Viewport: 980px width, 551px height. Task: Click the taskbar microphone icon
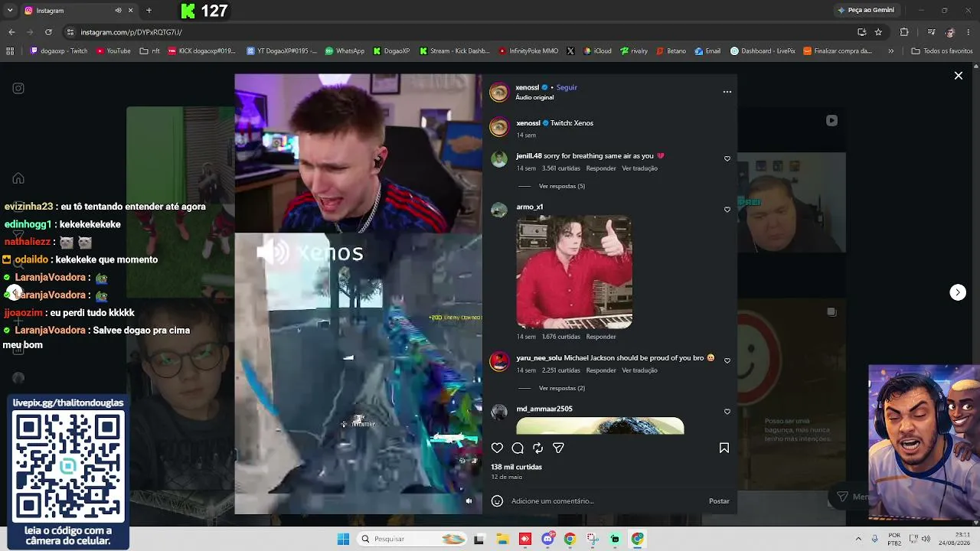[x=874, y=539]
